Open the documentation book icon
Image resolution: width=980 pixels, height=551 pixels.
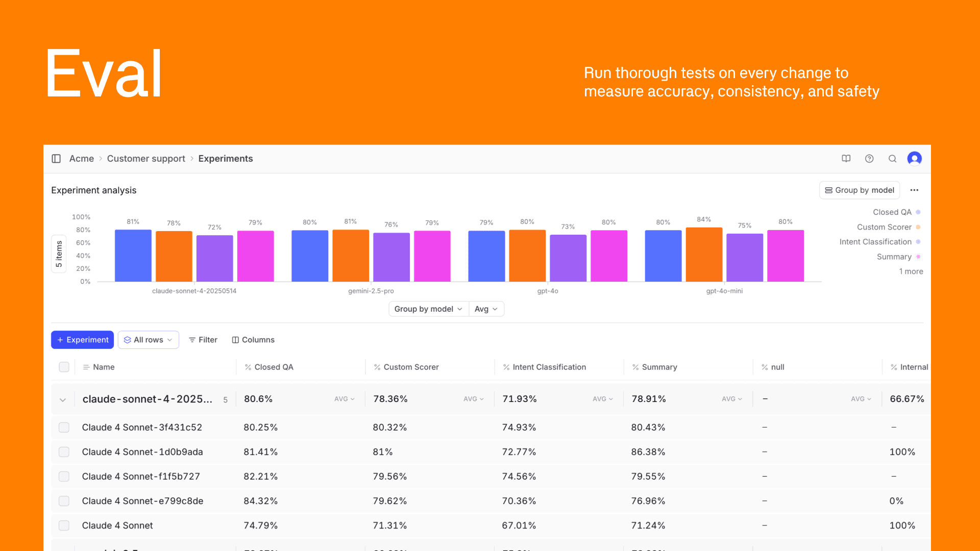click(846, 159)
